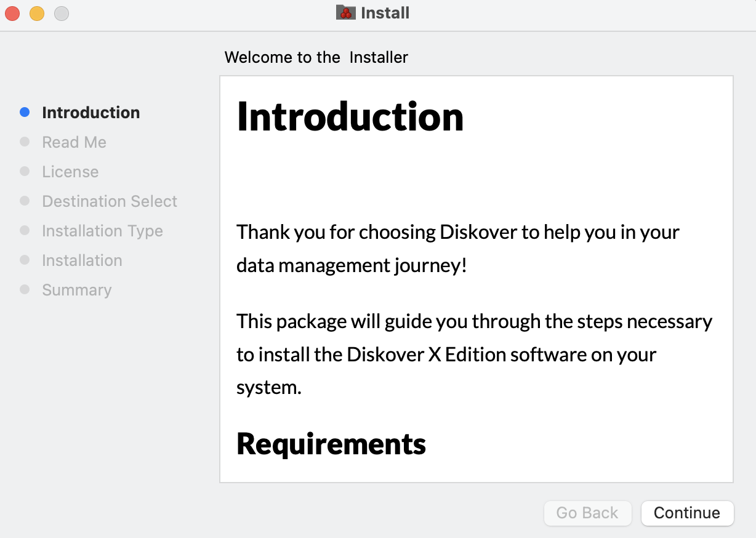Click the grayed-out zoom window button
The image size is (756, 538).
point(62,13)
